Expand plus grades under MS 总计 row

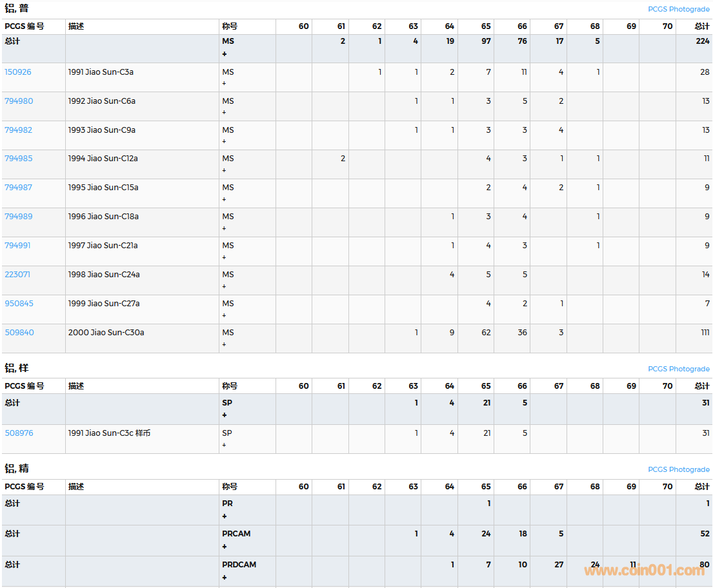225,54
